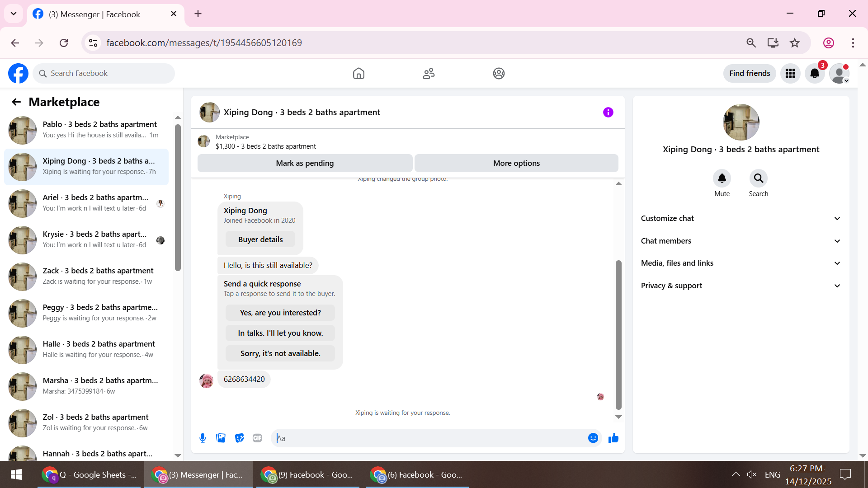Expand Chat members section

tap(741, 241)
